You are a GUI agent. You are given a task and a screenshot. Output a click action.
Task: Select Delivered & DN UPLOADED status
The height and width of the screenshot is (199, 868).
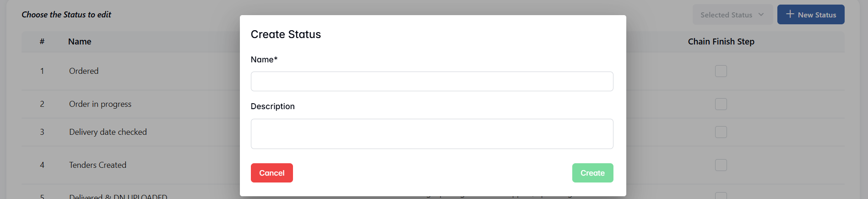pos(118,196)
